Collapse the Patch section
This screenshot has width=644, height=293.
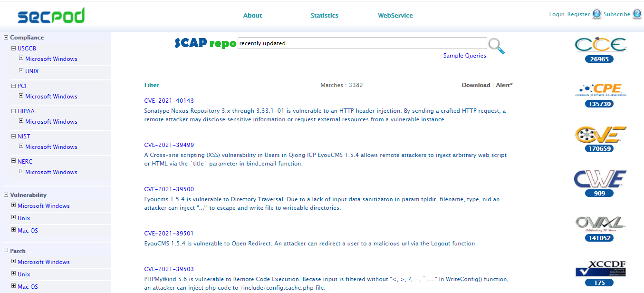pyautogui.click(x=6, y=251)
